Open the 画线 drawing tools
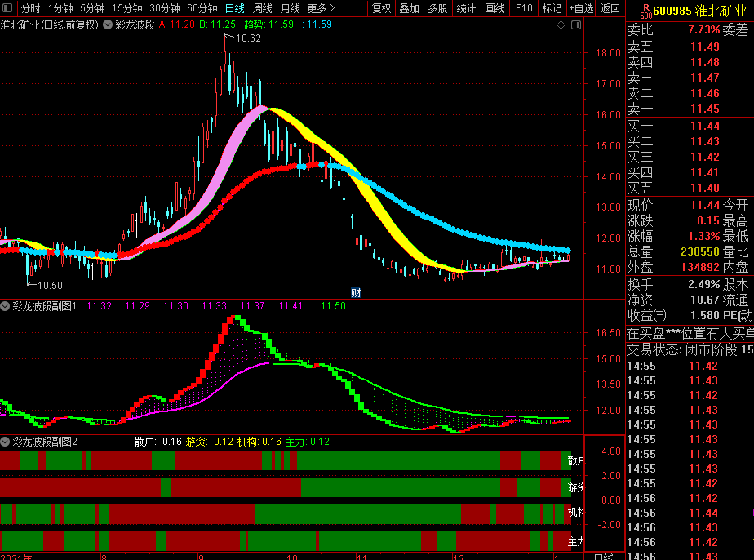This screenshot has width=754, height=560. 495,8
